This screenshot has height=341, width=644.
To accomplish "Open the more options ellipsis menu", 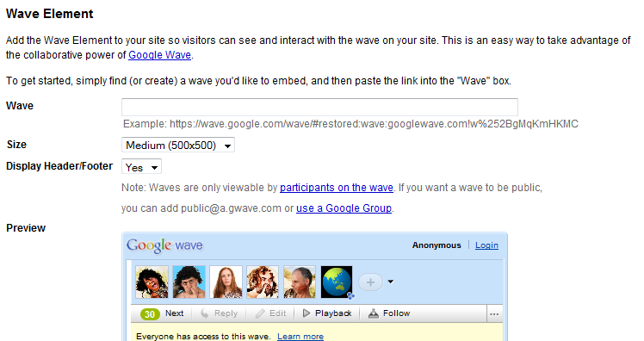I will tap(494, 314).
